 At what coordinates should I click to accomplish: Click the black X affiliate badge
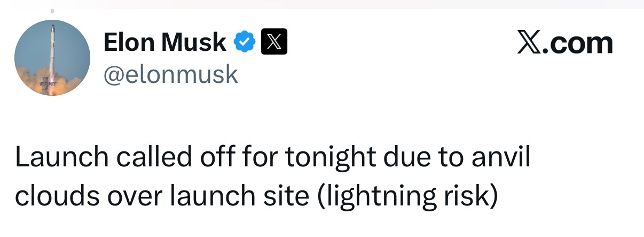274,42
